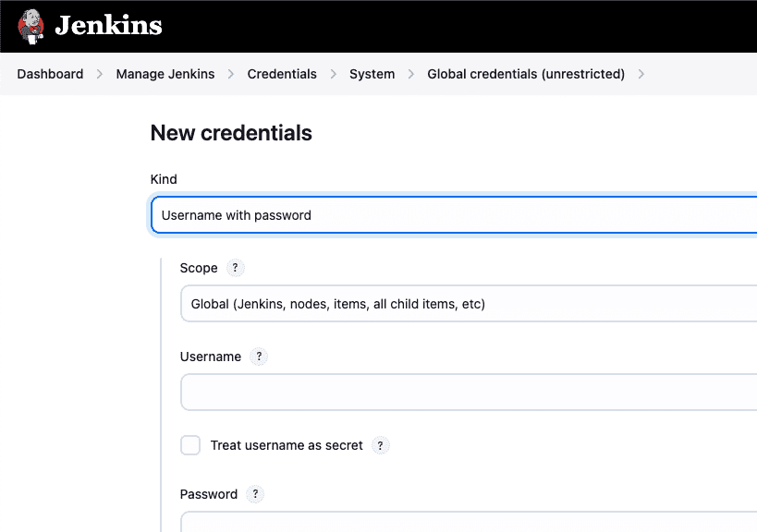Screen dimensions: 757x532
Task: Click the Jenkins head logo
Action: (31, 25)
